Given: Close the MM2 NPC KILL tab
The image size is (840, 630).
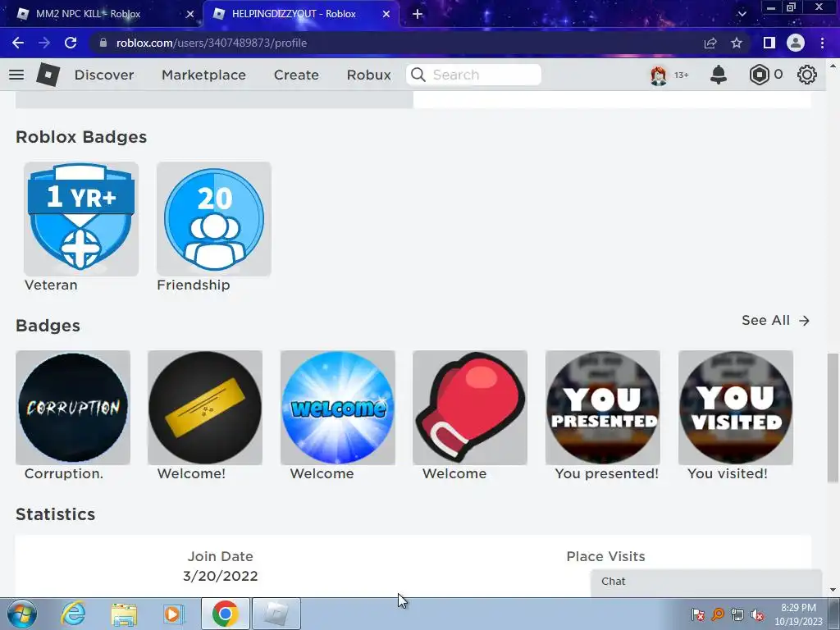Looking at the screenshot, I should point(189,15).
